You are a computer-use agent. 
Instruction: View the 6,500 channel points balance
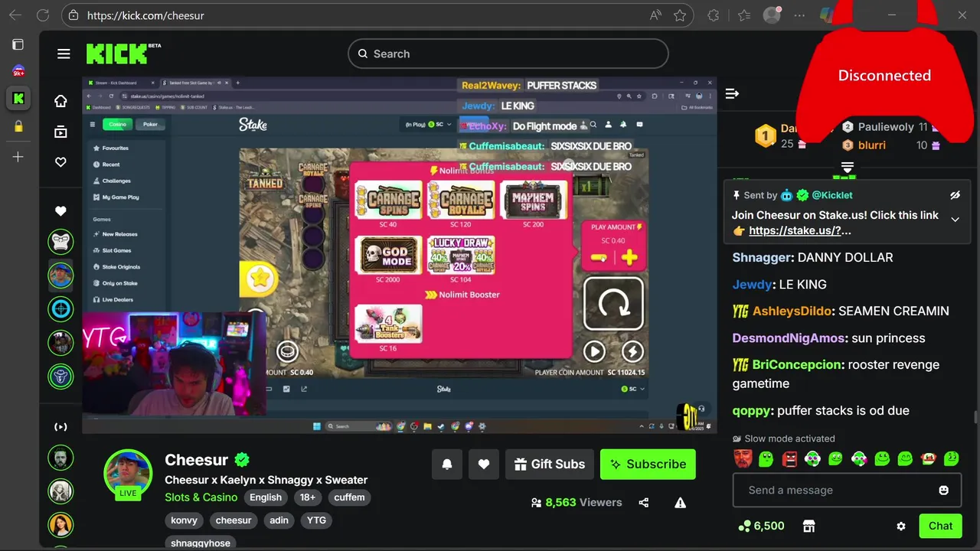761,526
